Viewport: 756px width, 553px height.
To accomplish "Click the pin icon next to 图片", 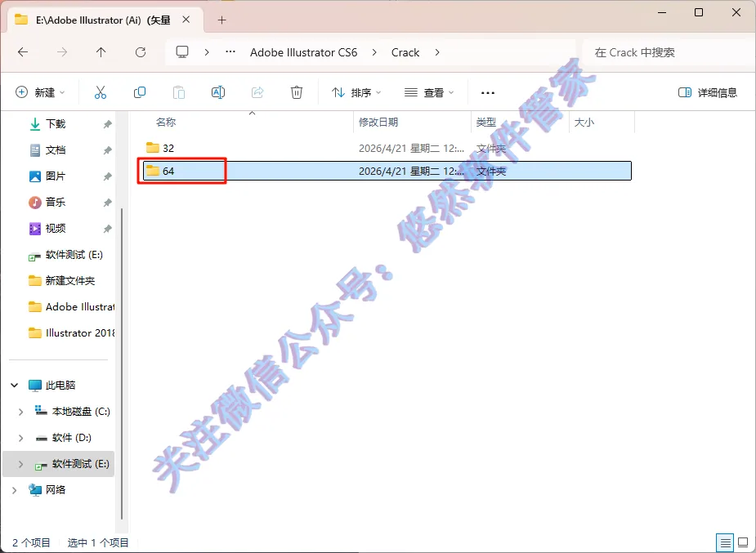I will [108, 176].
